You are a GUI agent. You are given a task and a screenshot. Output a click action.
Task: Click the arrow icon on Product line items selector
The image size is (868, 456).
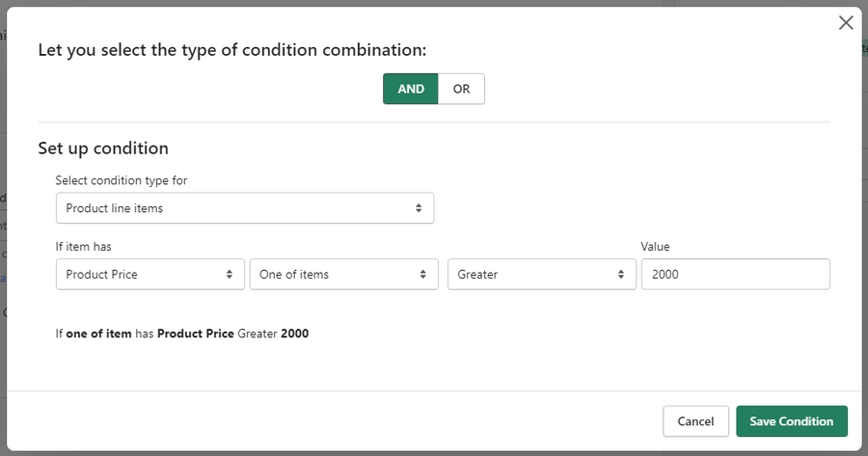(x=419, y=208)
